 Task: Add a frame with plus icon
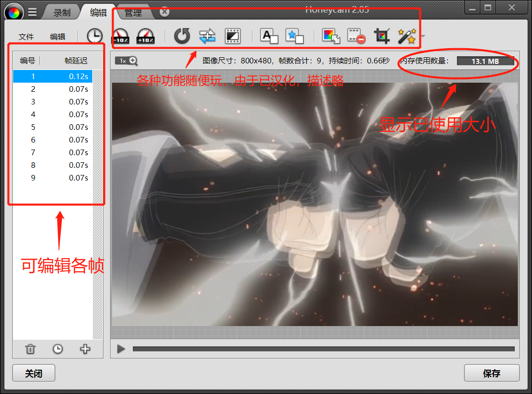pyautogui.click(x=85, y=349)
